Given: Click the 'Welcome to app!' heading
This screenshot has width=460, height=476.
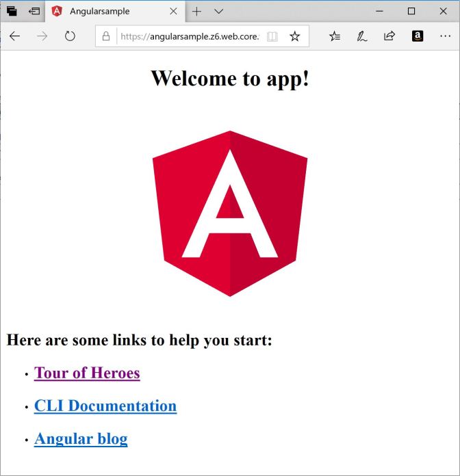Looking at the screenshot, I should pos(230,79).
